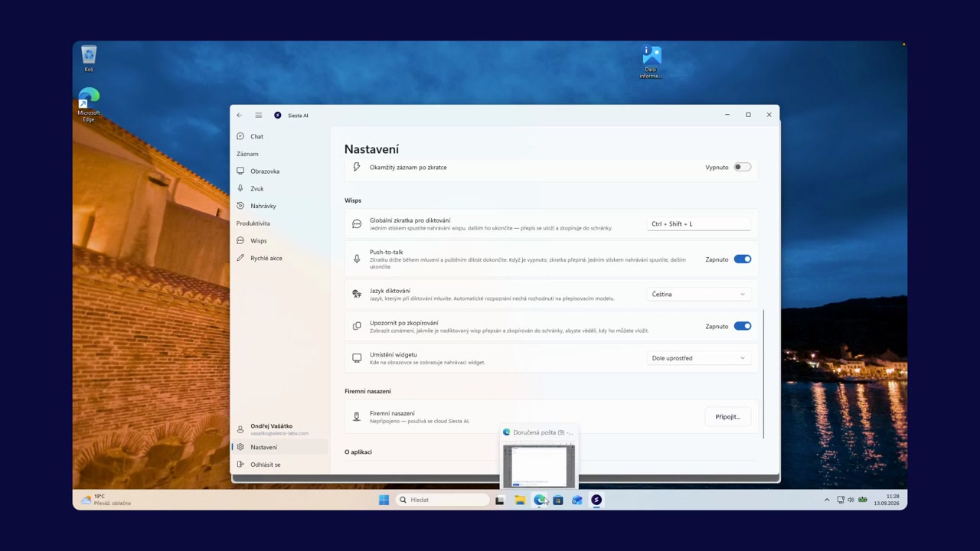The width and height of the screenshot is (980, 551).
Task: Disable the Push-to-talk toggle
Action: 743,259
